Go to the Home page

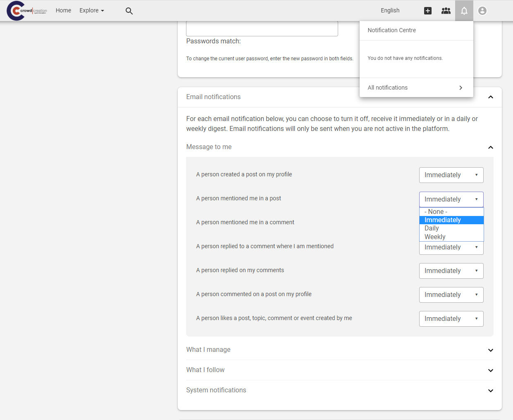[63, 10]
